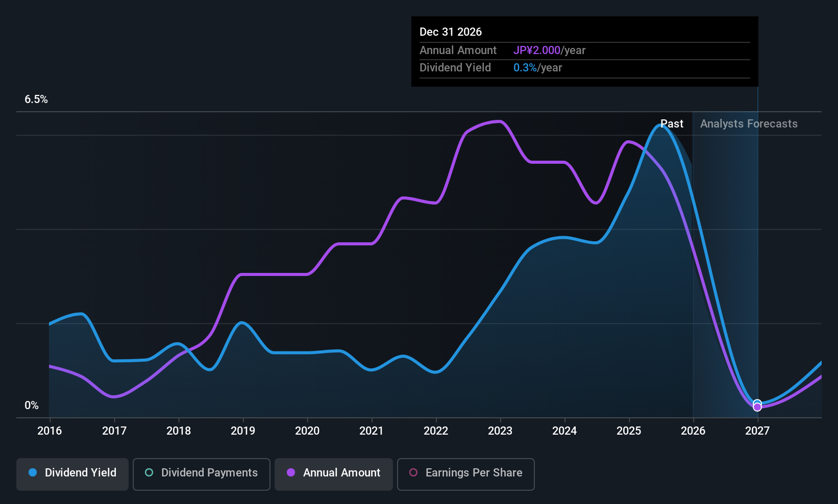838x504 pixels.
Task: Toggle the Dividend Payments legend button
Action: [201, 474]
